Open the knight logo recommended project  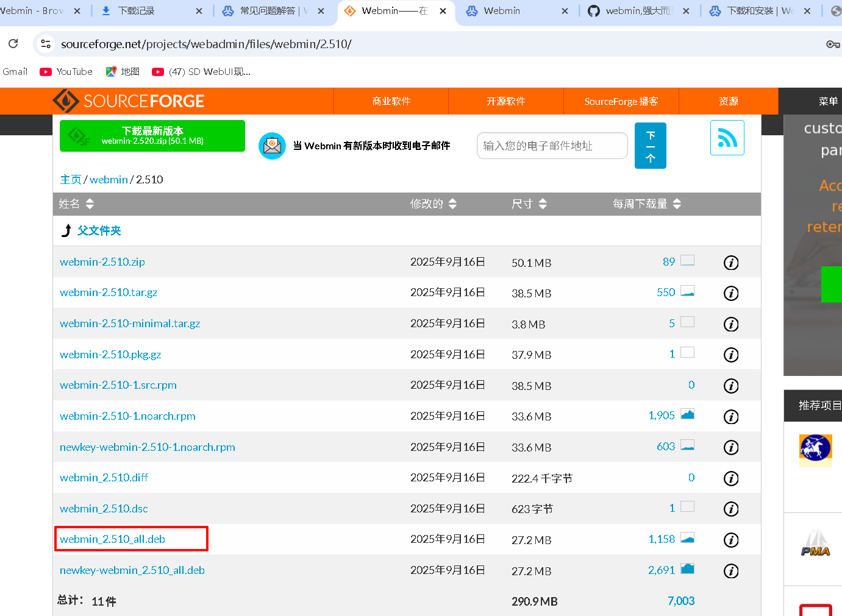click(816, 450)
